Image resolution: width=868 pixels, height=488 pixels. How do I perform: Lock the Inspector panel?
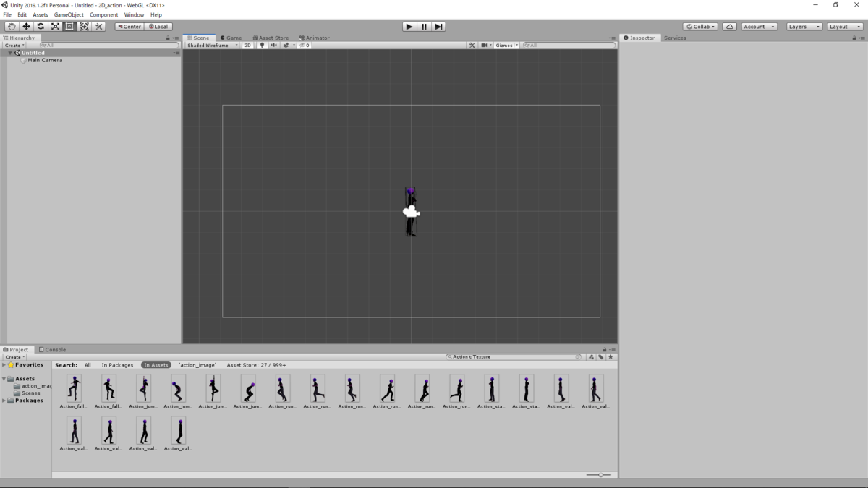click(x=854, y=38)
